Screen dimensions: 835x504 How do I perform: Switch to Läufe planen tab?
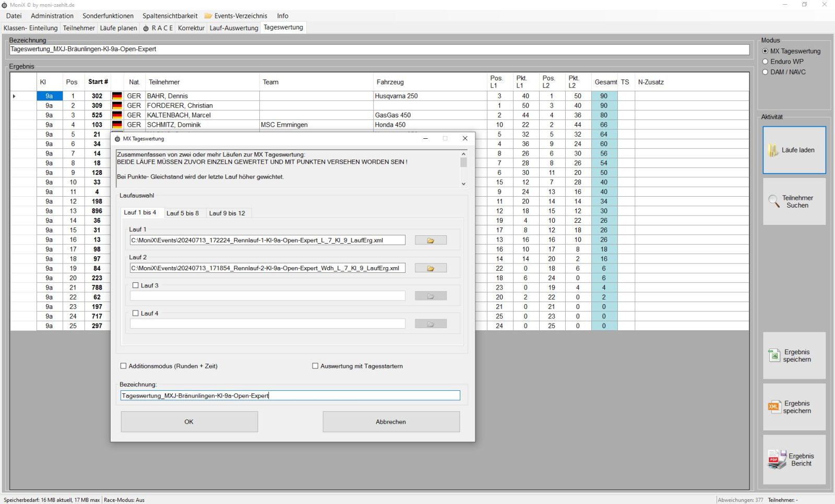click(118, 28)
